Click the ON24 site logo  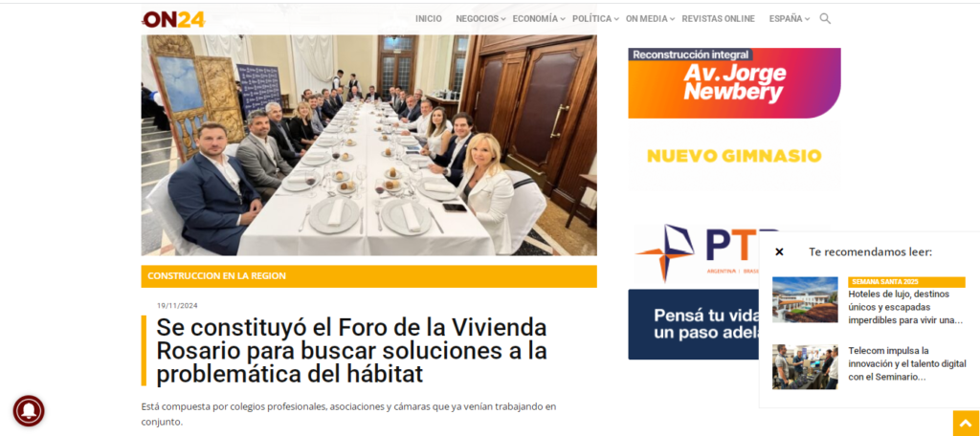click(174, 19)
